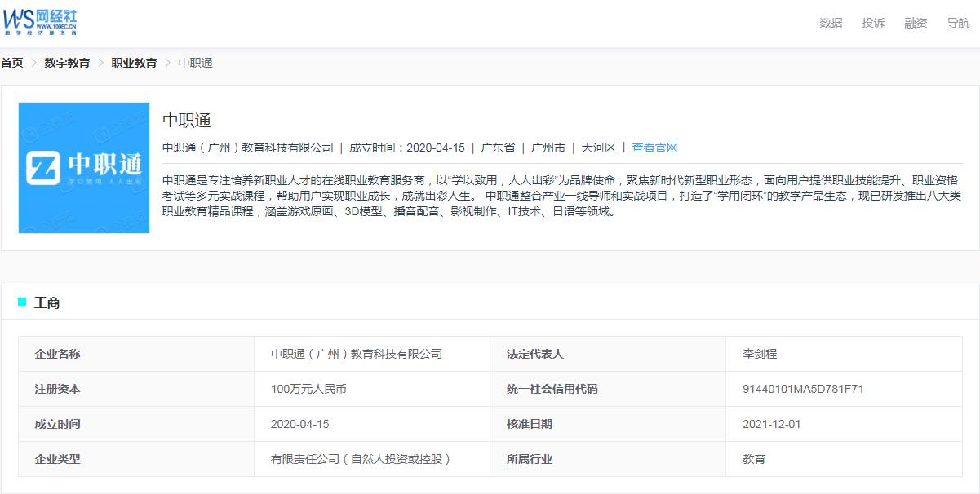Screen dimensions: 980x494
Task: Click the 企业名称 label cell
Action: (x=136, y=354)
